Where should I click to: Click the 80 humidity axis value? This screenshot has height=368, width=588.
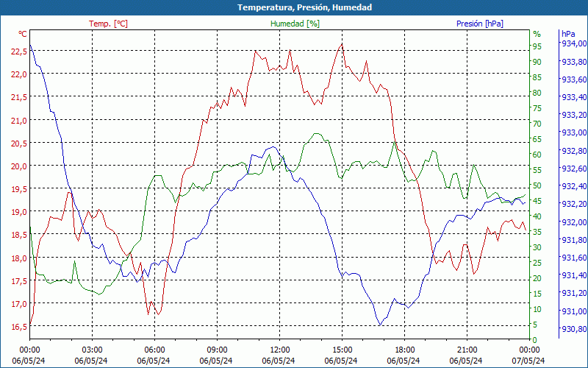pyautogui.click(x=537, y=93)
